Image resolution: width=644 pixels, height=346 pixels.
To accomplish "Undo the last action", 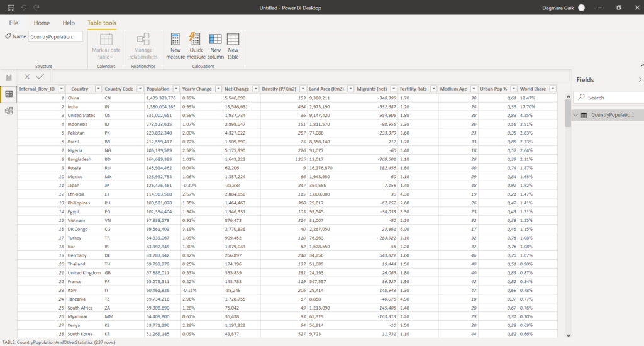I will tap(23, 8).
